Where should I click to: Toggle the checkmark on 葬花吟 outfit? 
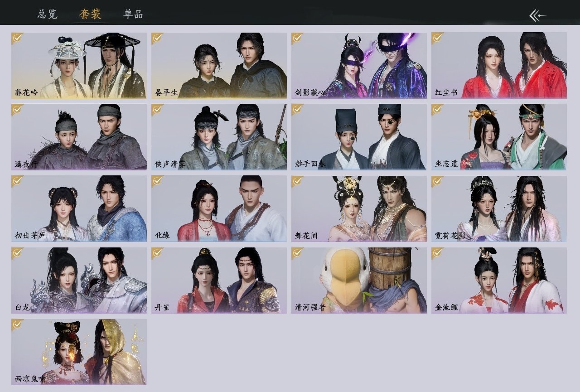click(x=18, y=38)
